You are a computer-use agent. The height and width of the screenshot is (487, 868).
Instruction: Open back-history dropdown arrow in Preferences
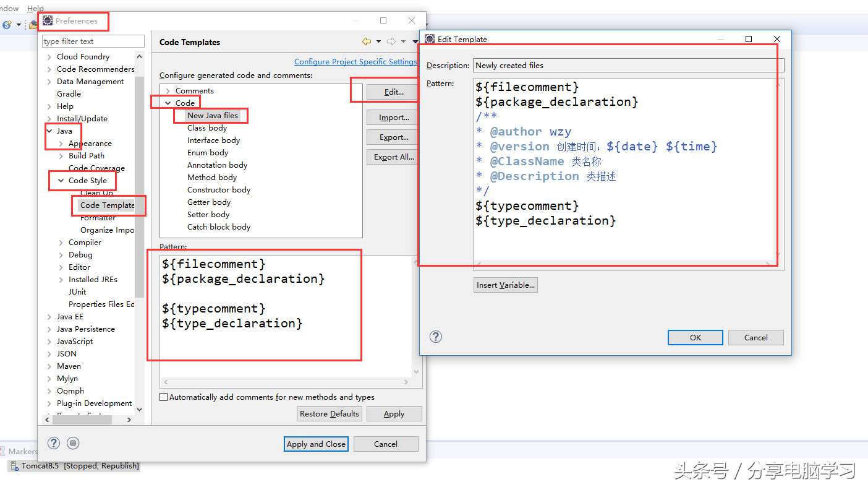pos(378,41)
